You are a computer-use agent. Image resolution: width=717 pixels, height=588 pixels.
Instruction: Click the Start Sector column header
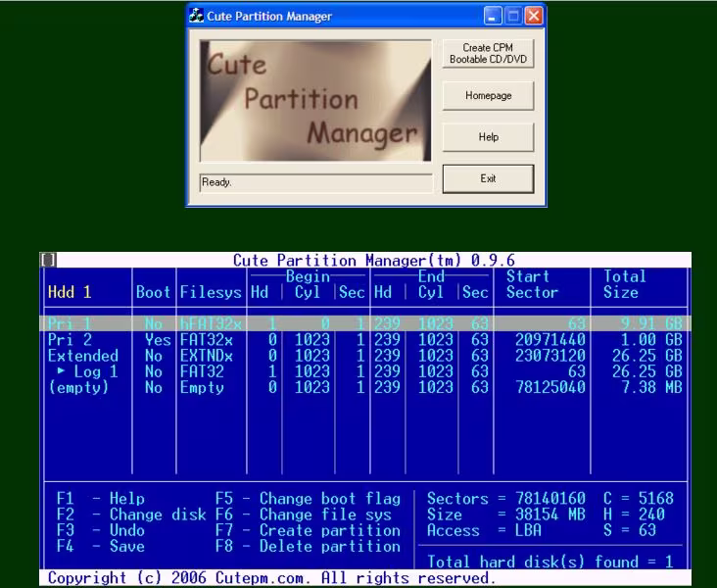(x=532, y=284)
